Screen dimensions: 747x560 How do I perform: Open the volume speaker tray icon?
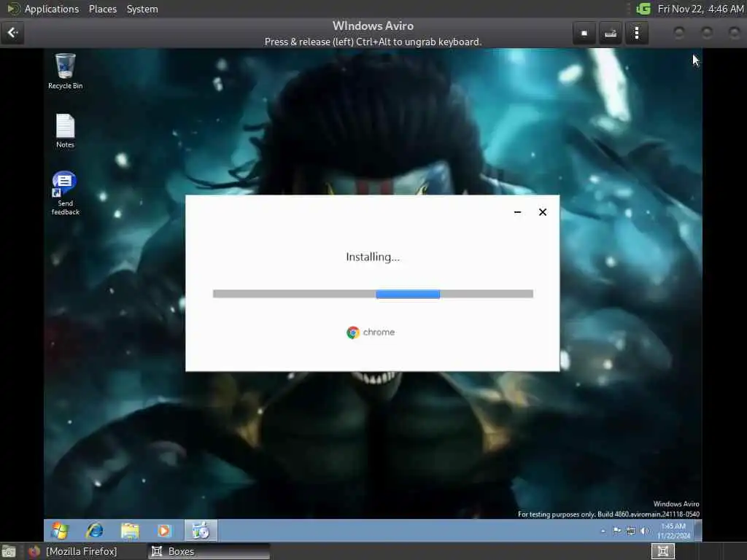click(x=645, y=531)
